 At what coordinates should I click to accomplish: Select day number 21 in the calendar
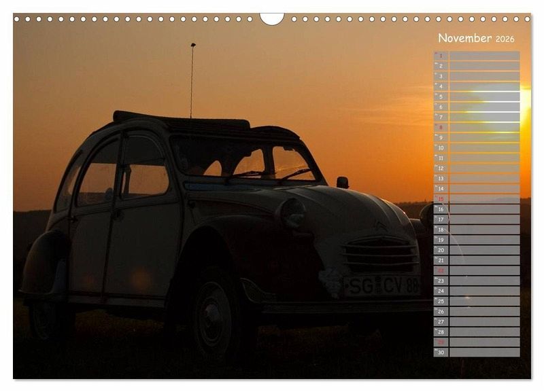pyautogui.click(x=441, y=260)
